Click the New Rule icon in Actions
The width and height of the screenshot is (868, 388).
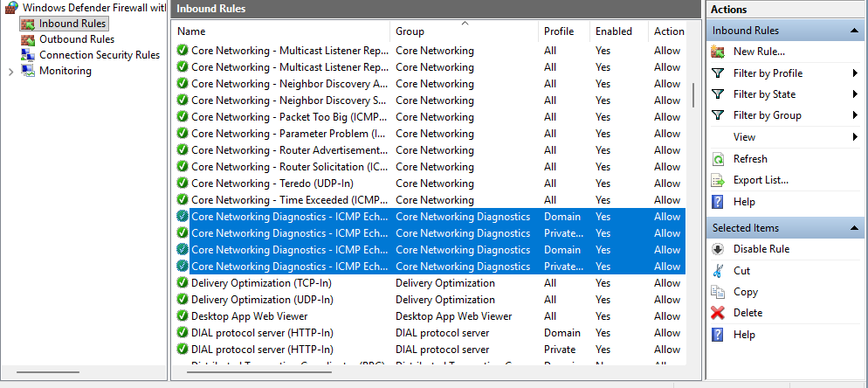[x=718, y=52]
